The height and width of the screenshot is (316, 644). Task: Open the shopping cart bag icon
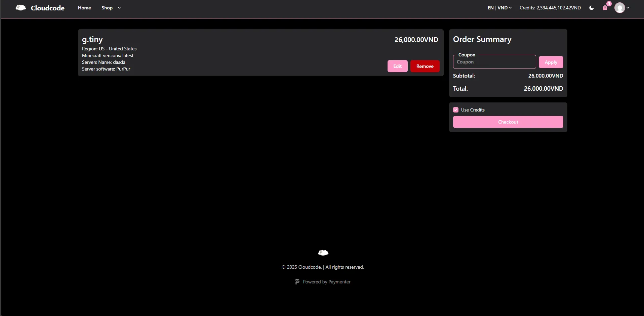click(x=605, y=8)
